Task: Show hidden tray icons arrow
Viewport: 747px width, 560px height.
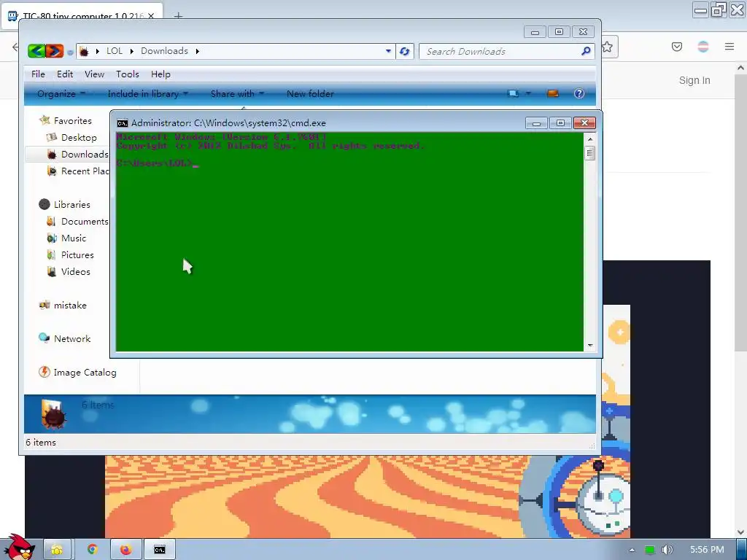Action: point(632,550)
